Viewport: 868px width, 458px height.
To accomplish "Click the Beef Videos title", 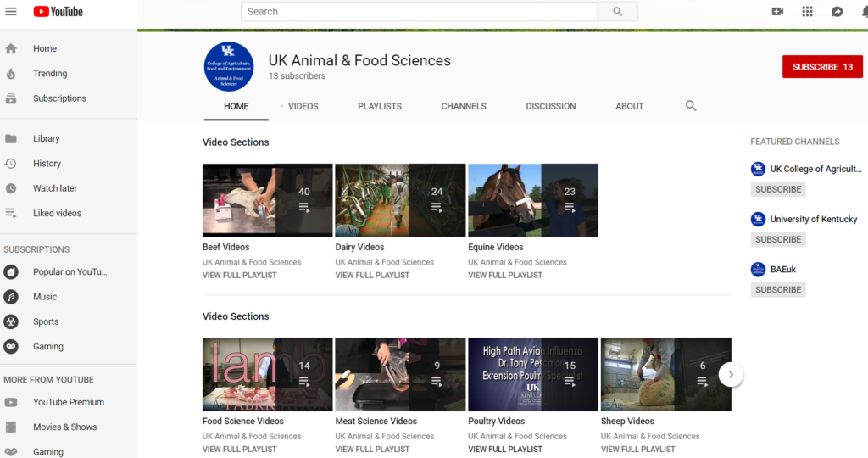I will [225, 247].
